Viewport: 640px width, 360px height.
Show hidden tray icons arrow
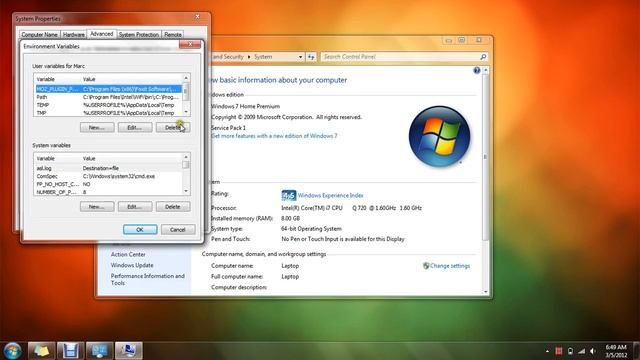[547, 351]
